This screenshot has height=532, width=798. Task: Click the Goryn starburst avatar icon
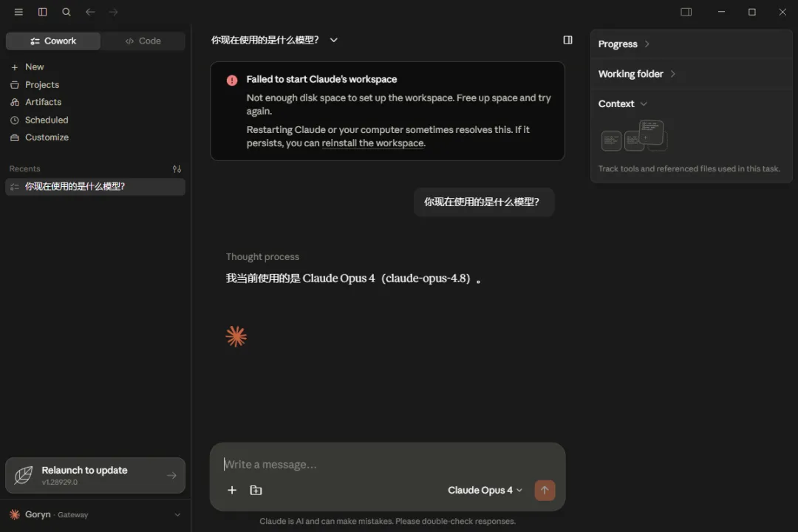15,515
